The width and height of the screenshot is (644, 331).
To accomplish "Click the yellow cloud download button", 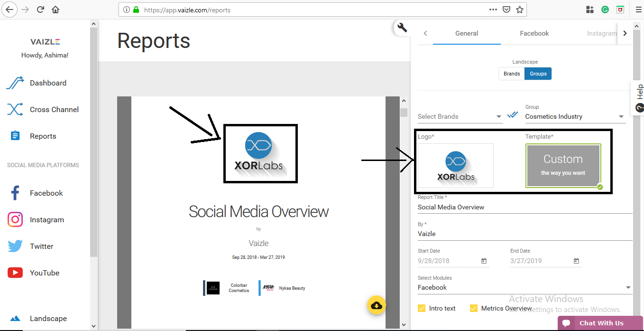I will (376, 305).
